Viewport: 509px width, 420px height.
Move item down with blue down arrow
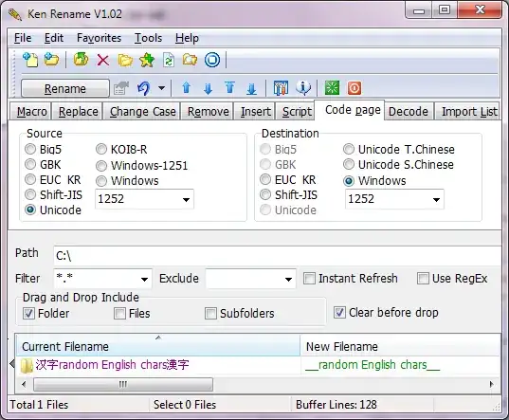[x=209, y=88]
